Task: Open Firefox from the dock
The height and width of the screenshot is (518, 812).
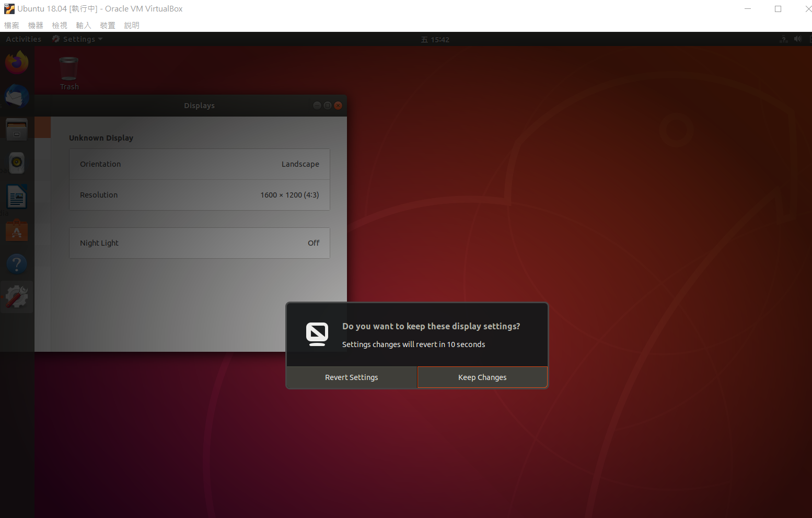Action: pos(17,63)
